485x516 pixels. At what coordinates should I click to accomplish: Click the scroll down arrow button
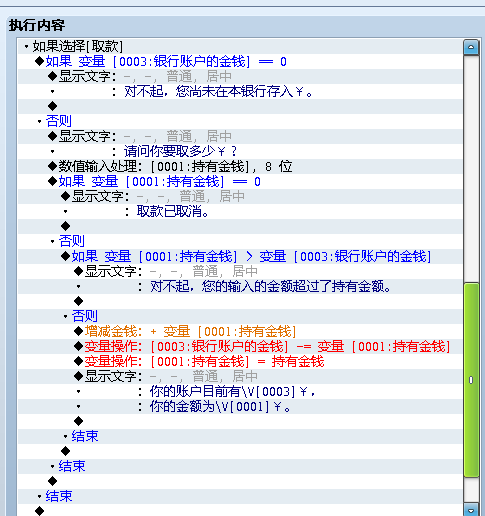coord(471,510)
